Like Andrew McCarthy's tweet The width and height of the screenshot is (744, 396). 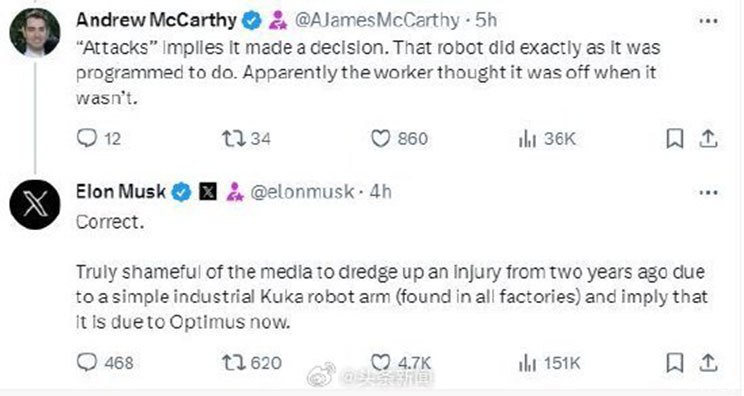[x=399, y=138]
